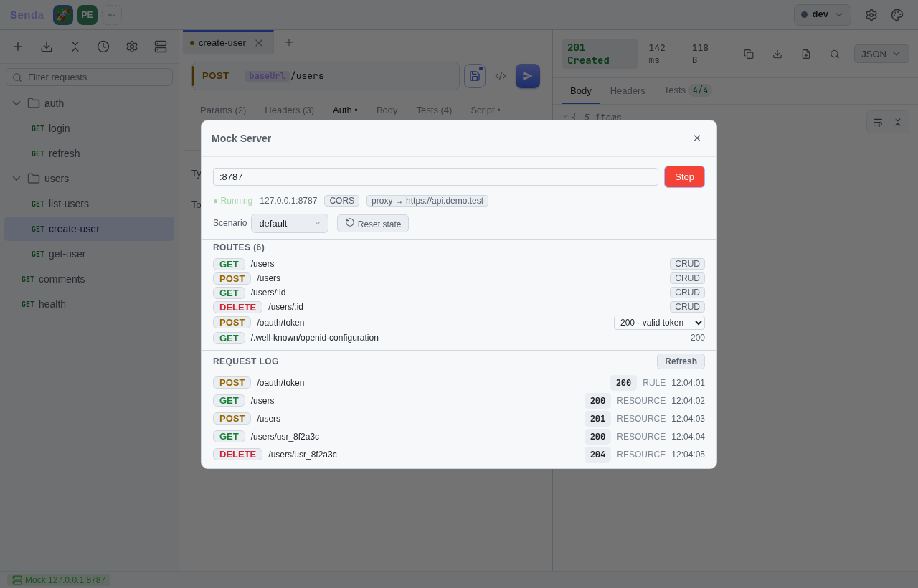Collapse the response JSON root node

[565, 117]
